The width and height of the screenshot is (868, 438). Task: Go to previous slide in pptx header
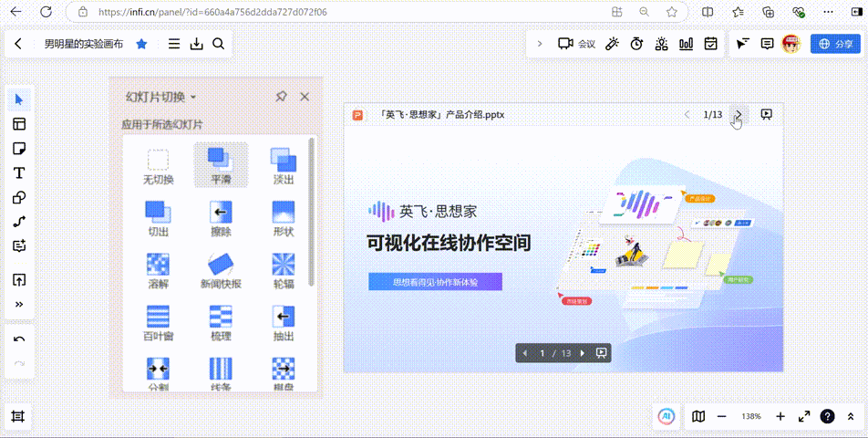pos(687,115)
